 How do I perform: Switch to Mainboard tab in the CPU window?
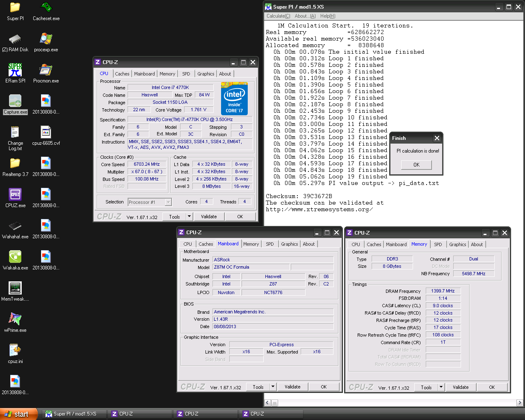tap(144, 74)
